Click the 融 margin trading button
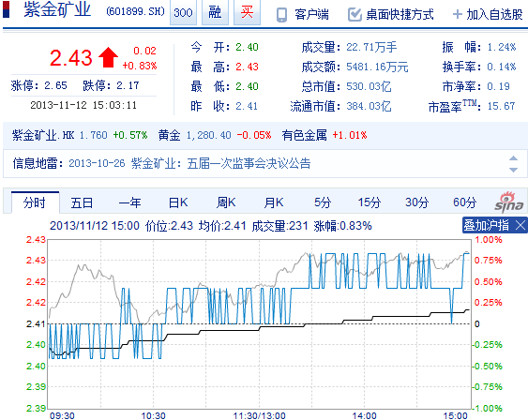This screenshot has width=528, height=420. [x=215, y=12]
